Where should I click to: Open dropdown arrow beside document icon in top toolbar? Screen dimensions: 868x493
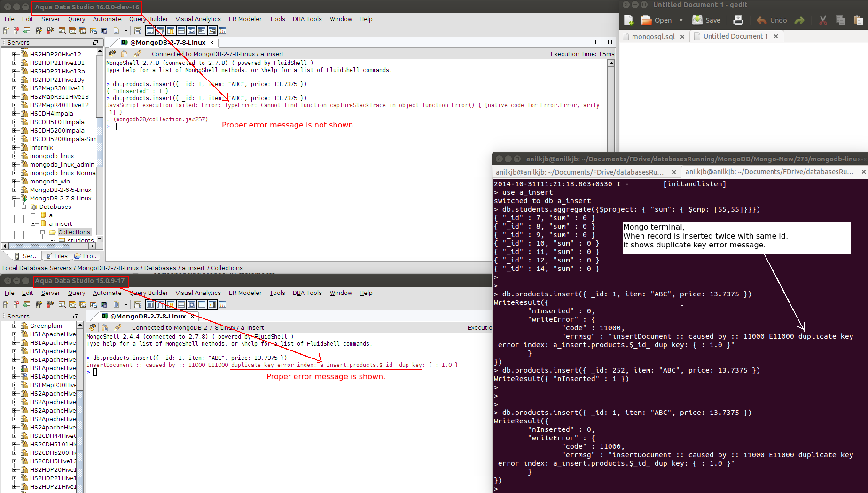pos(126,31)
